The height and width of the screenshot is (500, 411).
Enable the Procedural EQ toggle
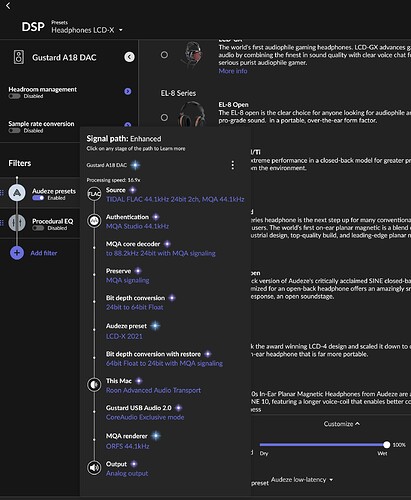coord(38,228)
